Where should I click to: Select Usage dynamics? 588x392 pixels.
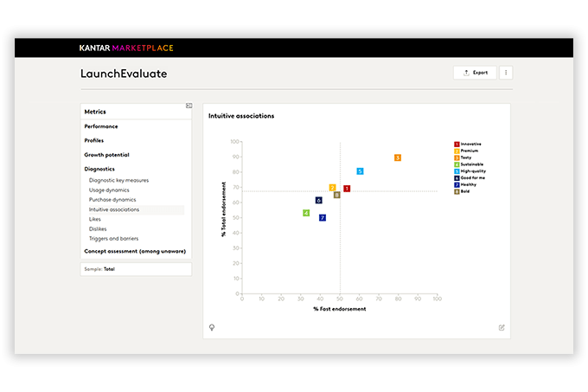[x=109, y=190]
